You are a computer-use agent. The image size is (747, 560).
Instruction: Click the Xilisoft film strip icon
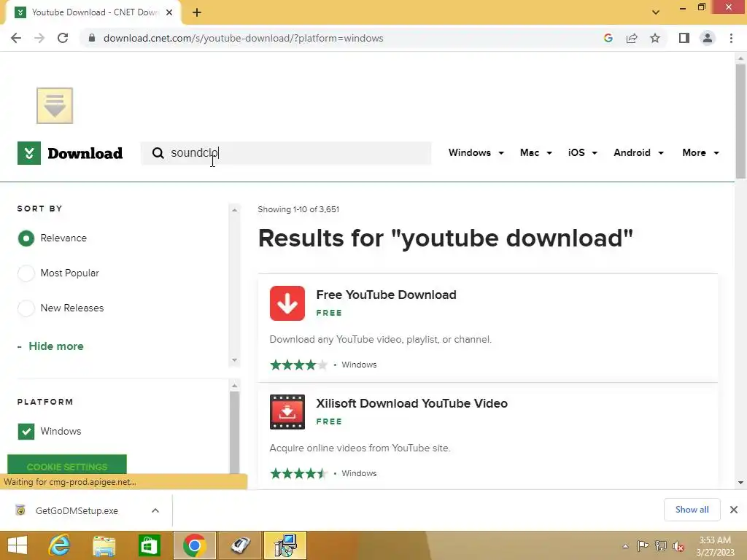pyautogui.click(x=287, y=412)
